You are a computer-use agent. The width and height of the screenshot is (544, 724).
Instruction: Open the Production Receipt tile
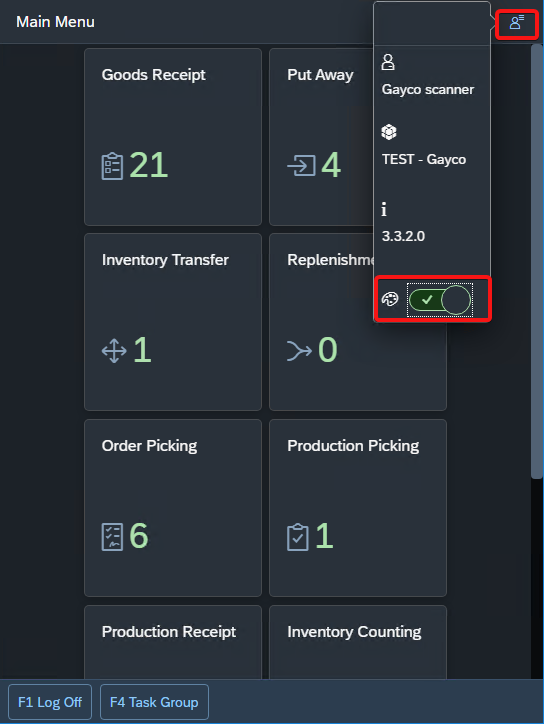point(173,642)
